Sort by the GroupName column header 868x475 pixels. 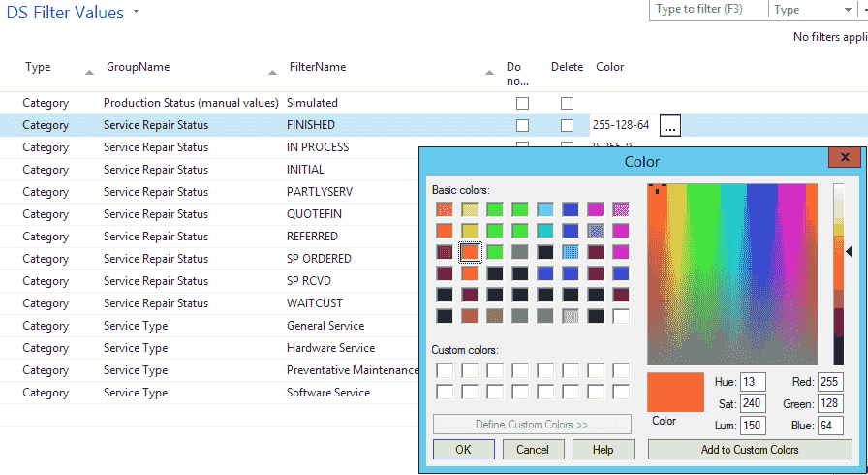click(138, 67)
